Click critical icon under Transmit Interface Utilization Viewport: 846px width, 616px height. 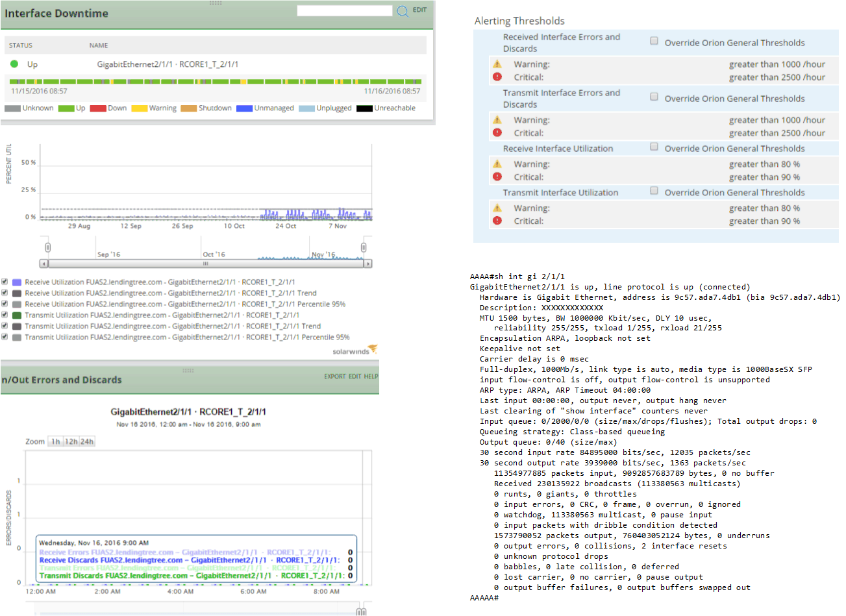click(x=497, y=221)
